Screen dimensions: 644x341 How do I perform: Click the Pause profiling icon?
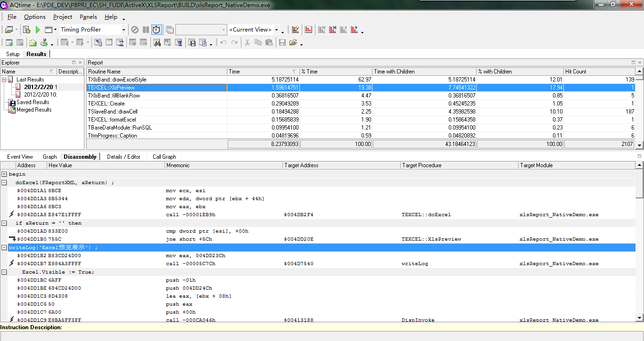pyautogui.click(x=145, y=30)
